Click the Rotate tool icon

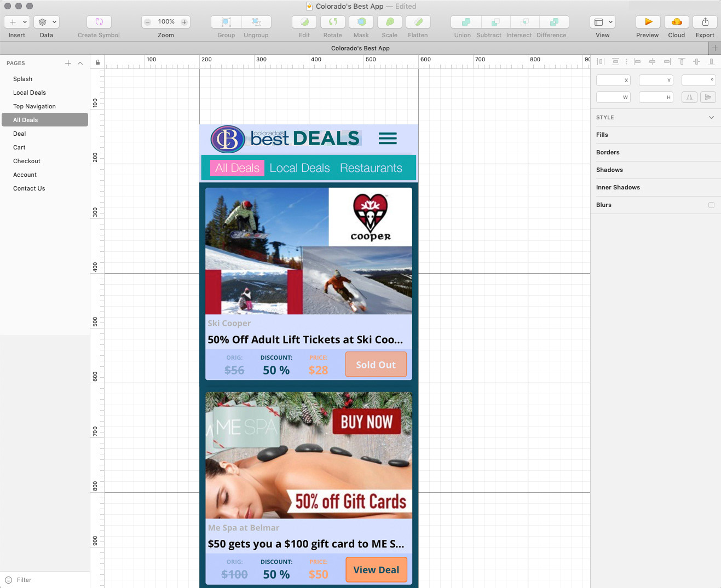click(x=332, y=22)
